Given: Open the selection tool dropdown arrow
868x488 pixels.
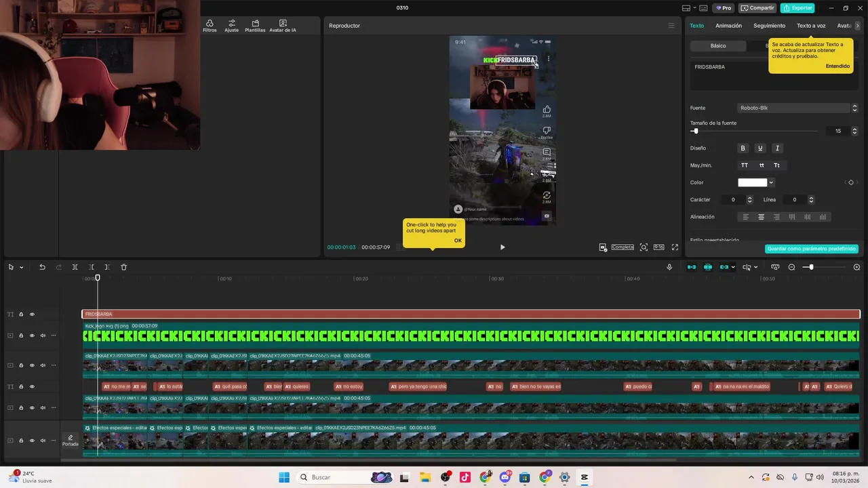Looking at the screenshot, I should pyautogui.click(x=21, y=267).
